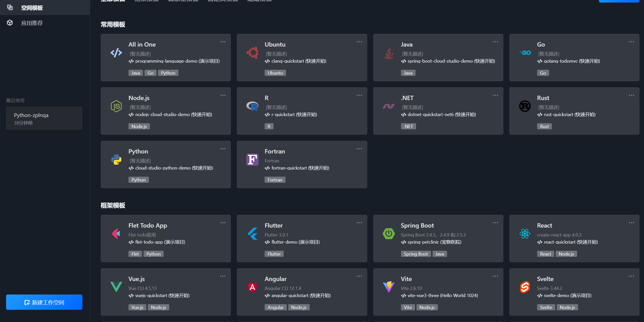This screenshot has width=644, height=322.
Task: Click the Fortran F logo icon
Action: pyautogui.click(x=252, y=160)
